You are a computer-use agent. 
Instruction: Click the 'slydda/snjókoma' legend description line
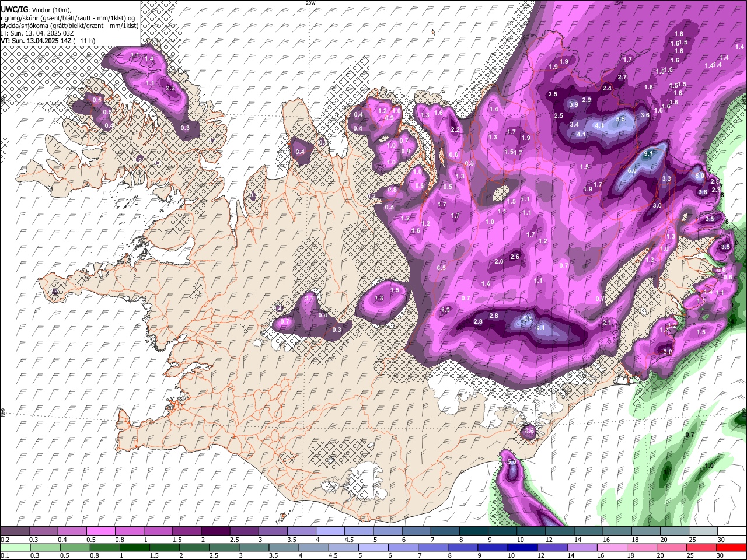click(x=69, y=26)
